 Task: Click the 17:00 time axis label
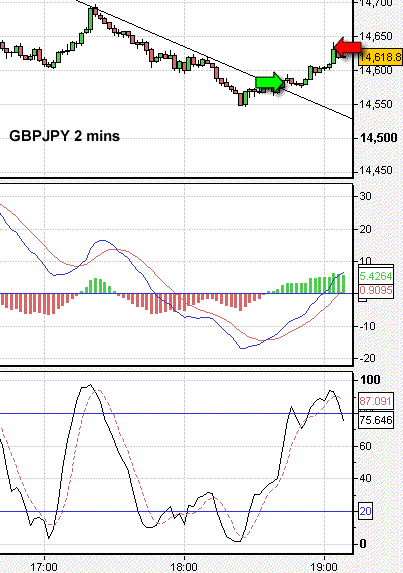click(44, 567)
